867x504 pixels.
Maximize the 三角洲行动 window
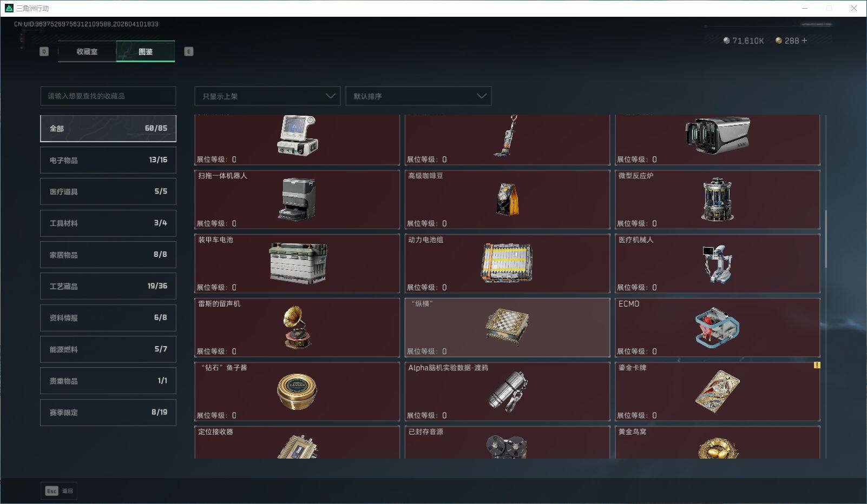(x=829, y=8)
